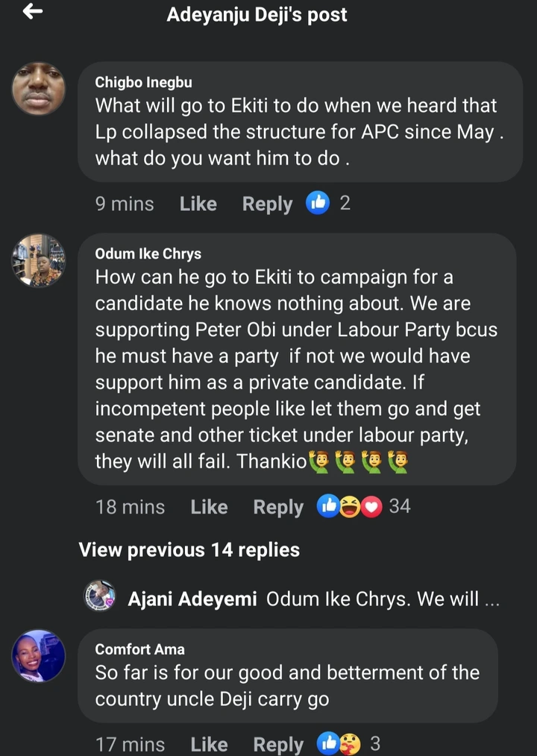Reply to Odum Ike Chrys's comment
This screenshot has height=756, width=537.
[278, 507]
